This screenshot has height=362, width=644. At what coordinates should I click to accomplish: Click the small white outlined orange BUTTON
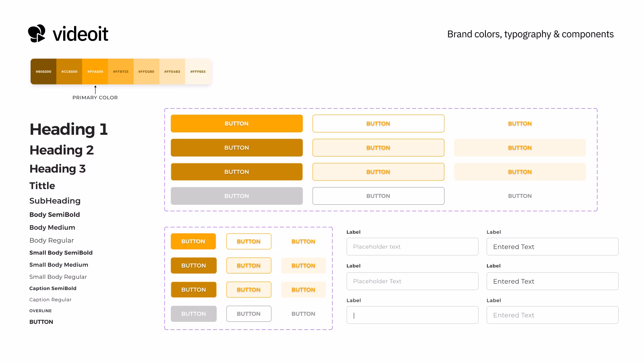[x=249, y=241]
